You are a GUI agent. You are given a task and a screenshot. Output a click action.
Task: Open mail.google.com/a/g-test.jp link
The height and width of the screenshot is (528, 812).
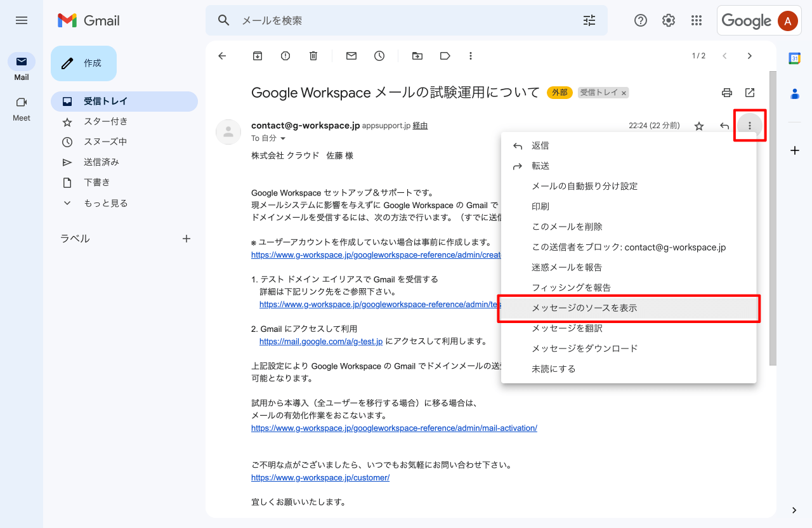point(321,341)
